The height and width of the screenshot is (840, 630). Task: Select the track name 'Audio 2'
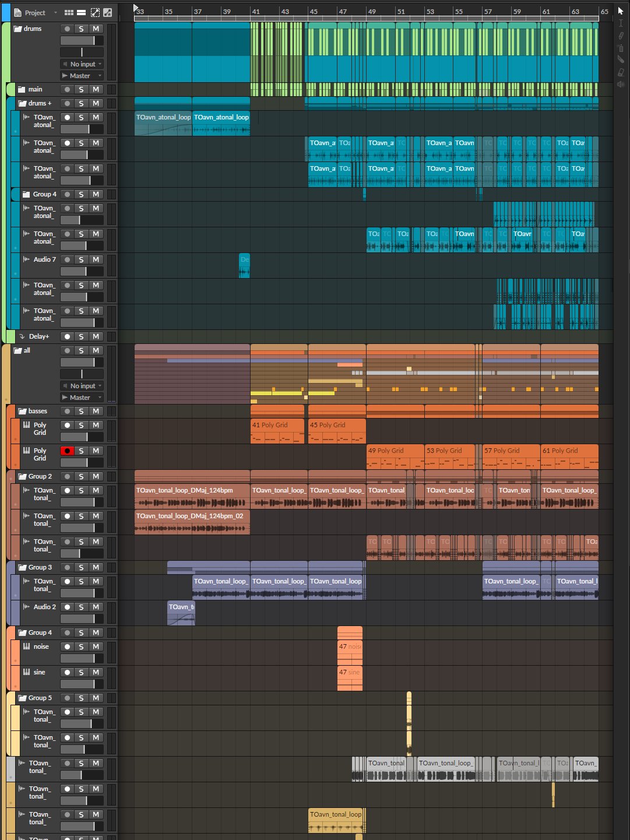(45, 607)
